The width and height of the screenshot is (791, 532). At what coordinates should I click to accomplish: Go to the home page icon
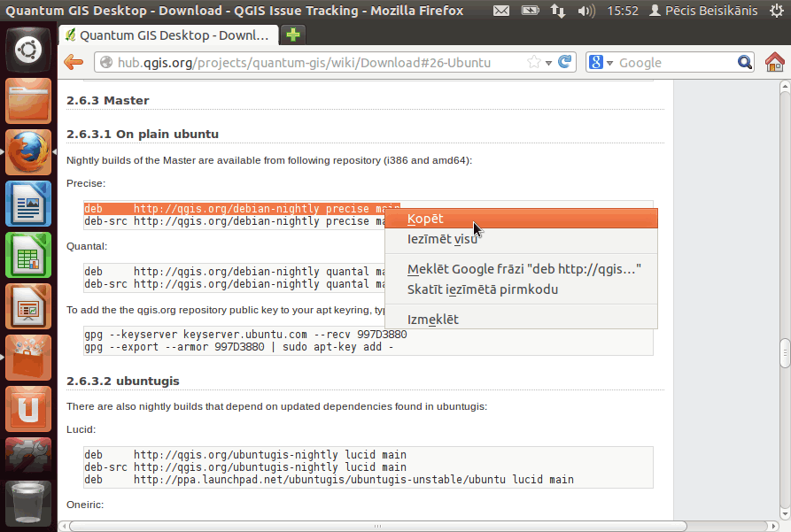click(775, 63)
